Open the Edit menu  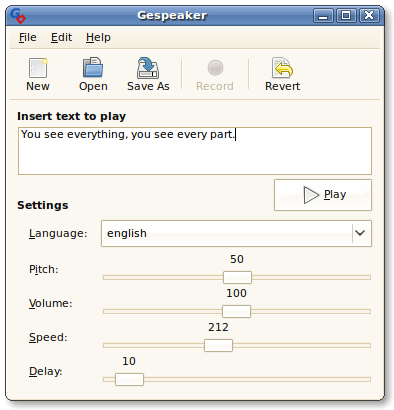coord(61,37)
